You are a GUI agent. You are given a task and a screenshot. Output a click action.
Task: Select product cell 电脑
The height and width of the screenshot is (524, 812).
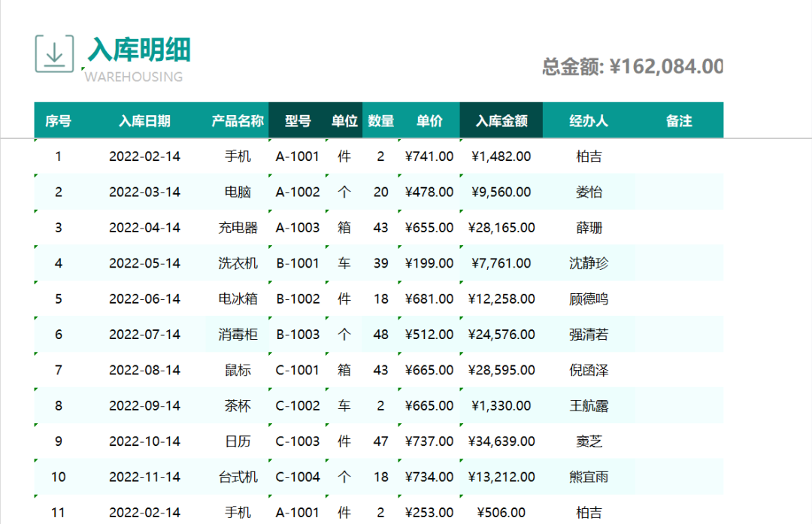click(238, 192)
